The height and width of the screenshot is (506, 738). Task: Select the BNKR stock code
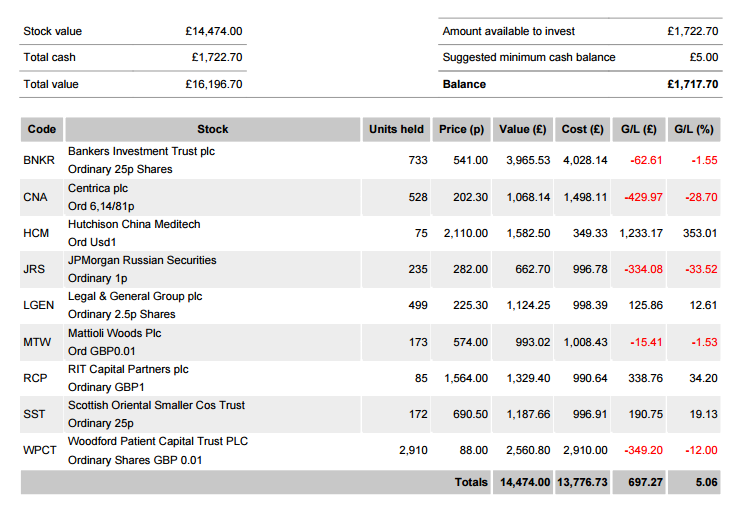[39, 160]
